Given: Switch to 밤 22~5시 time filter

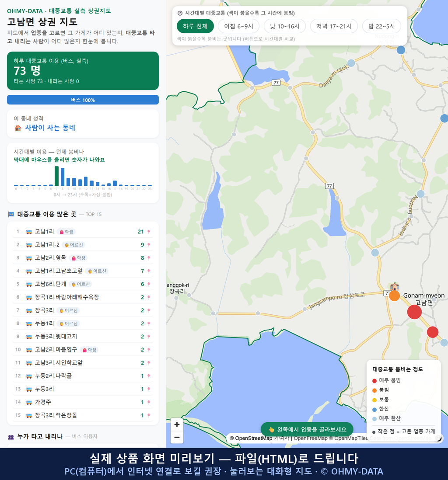Looking at the screenshot, I should click(381, 26).
